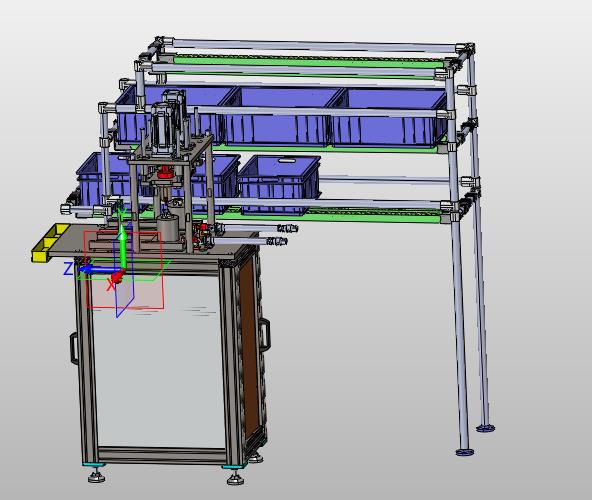
Task: Select the topmost horizontal pipe of the rack
Action: (x=314, y=45)
